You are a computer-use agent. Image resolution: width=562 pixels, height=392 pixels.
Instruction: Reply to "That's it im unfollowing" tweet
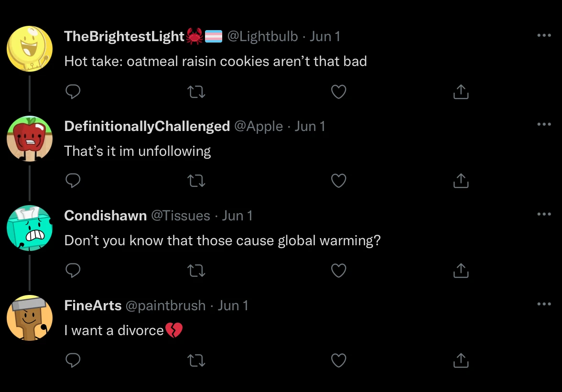click(x=73, y=181)
